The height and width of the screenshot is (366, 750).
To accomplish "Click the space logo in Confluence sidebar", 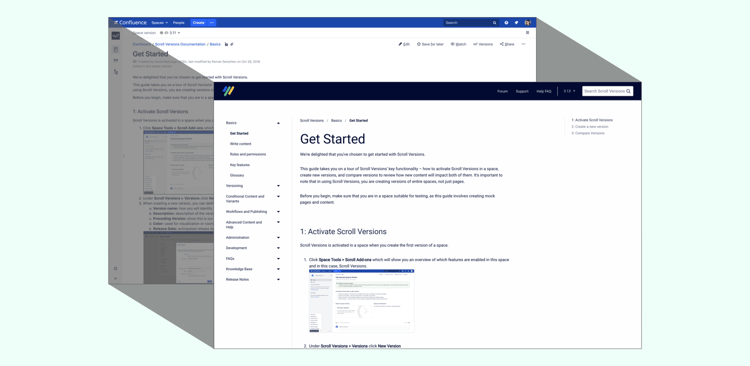I will (116, 36).
